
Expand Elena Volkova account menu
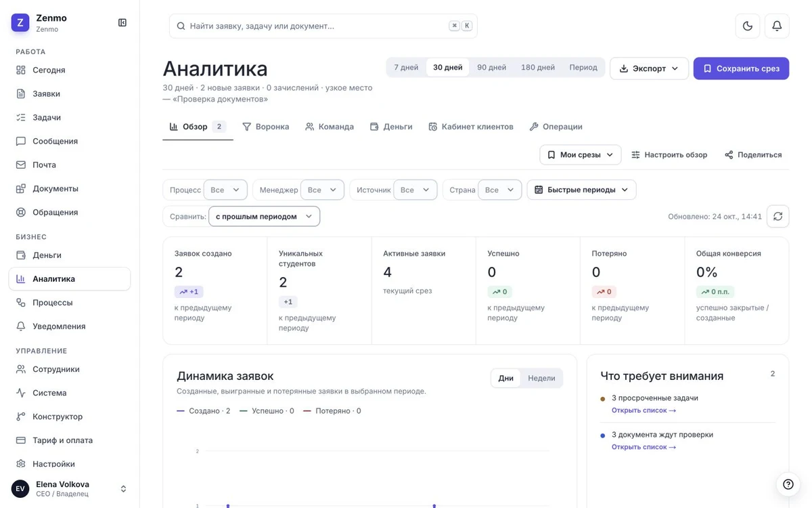(70, 488)
